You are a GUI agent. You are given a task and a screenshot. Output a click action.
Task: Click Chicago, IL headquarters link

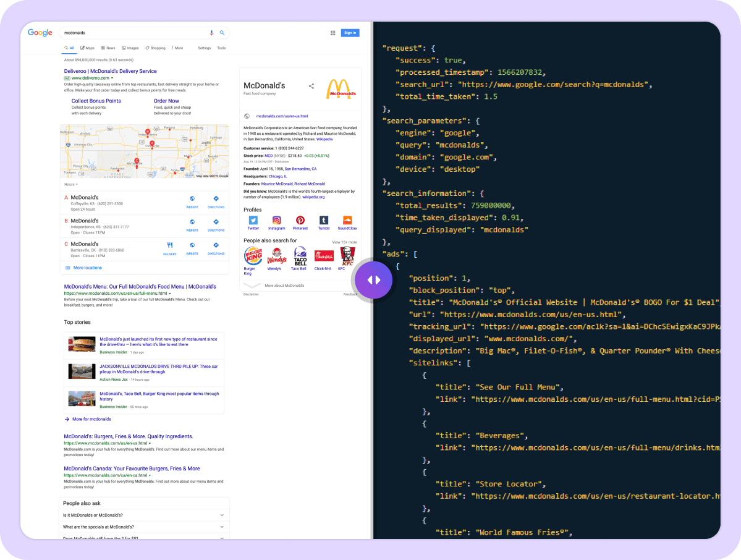point(278,177)
